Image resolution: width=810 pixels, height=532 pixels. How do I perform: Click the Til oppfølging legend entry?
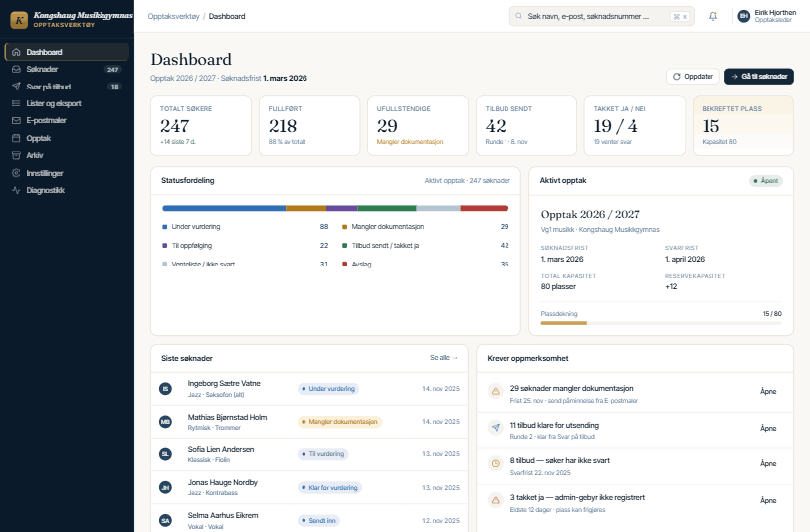point(246,245)
